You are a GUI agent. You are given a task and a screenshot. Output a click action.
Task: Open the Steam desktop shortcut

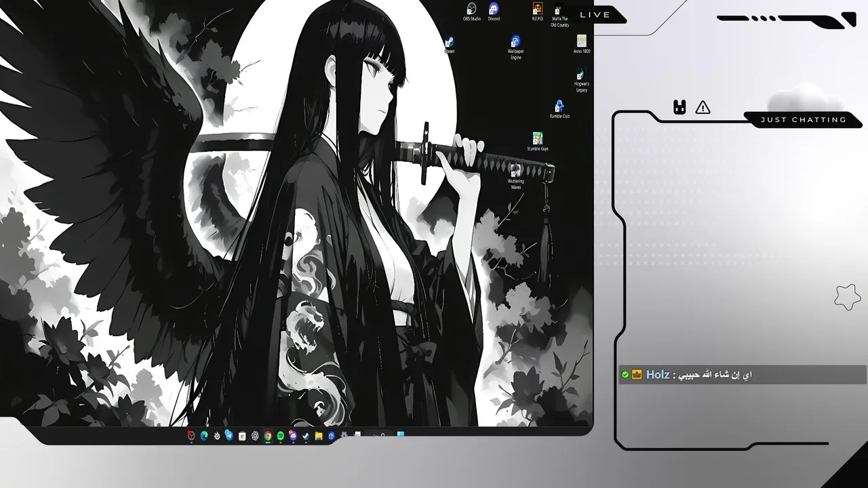(449, 44)
